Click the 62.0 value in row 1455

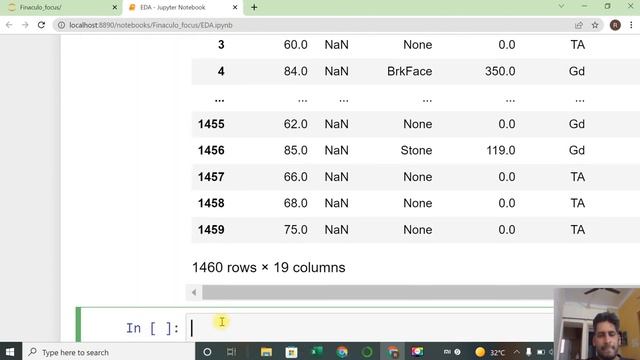pos(296,124)
